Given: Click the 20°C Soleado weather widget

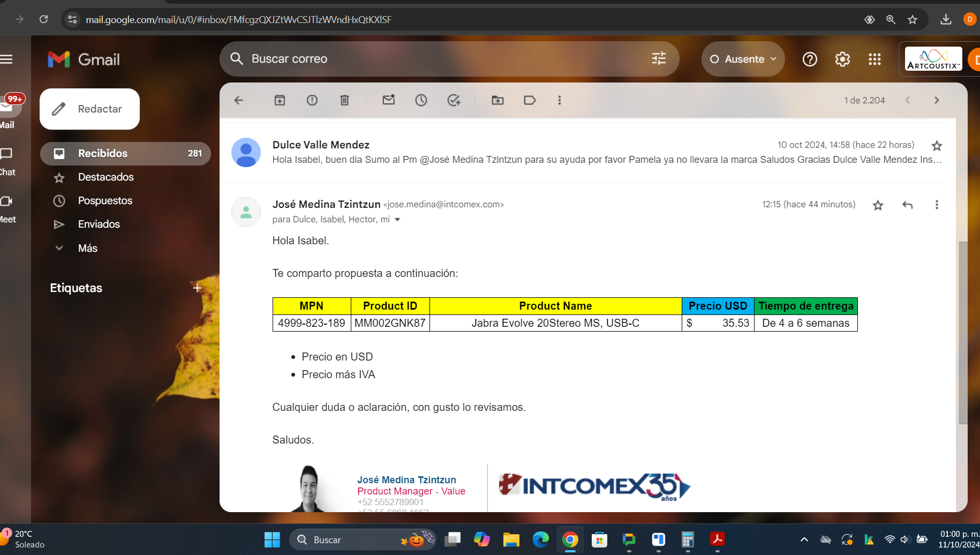Looking at the screenshot, I should point(24,539).
